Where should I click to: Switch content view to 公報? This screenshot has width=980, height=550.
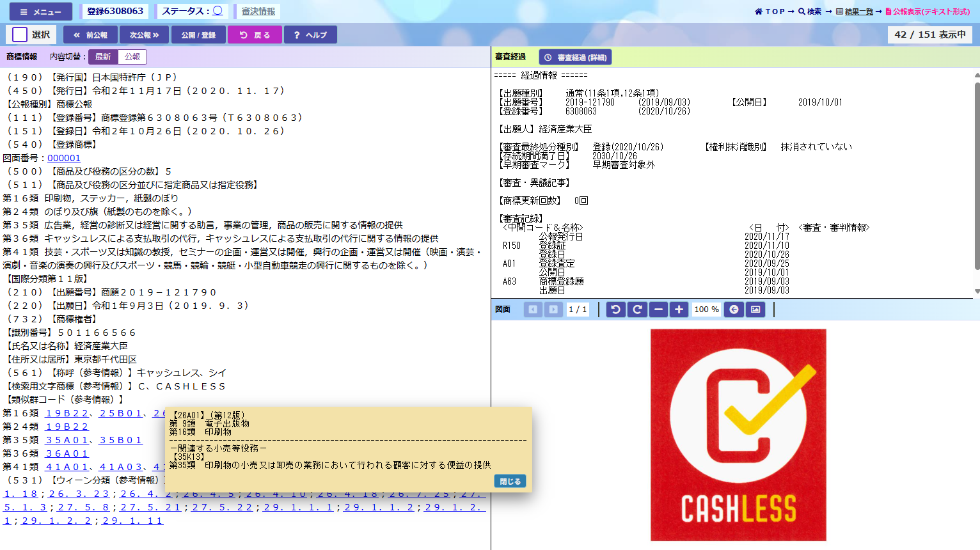pos(132,57)
